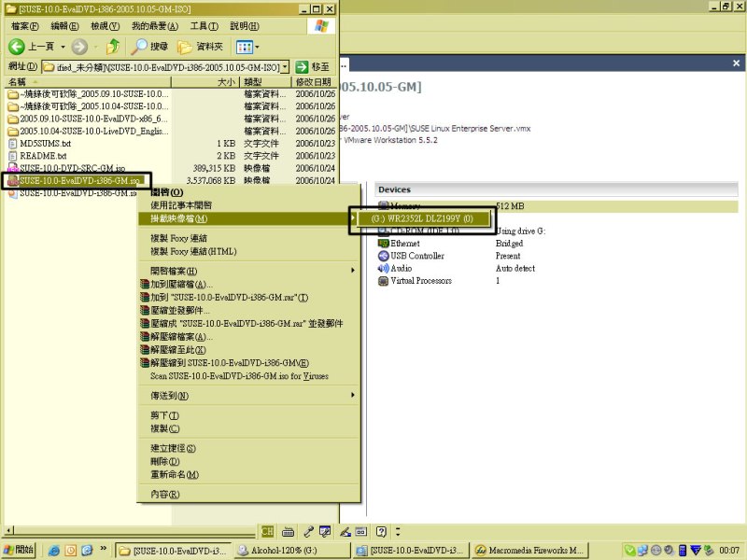Open the 說明(H) menu
This screenshot has height=560, width=747.
(x=245, y=26)
